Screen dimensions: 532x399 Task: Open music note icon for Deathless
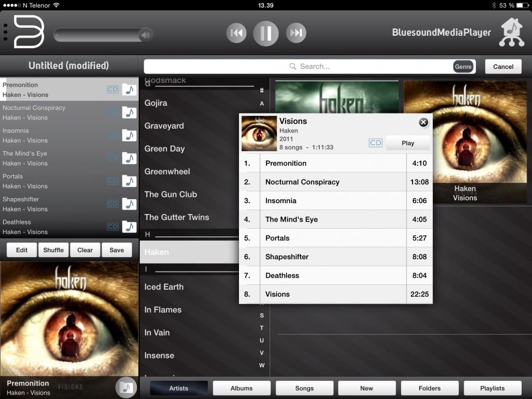(x=129, y=227)
